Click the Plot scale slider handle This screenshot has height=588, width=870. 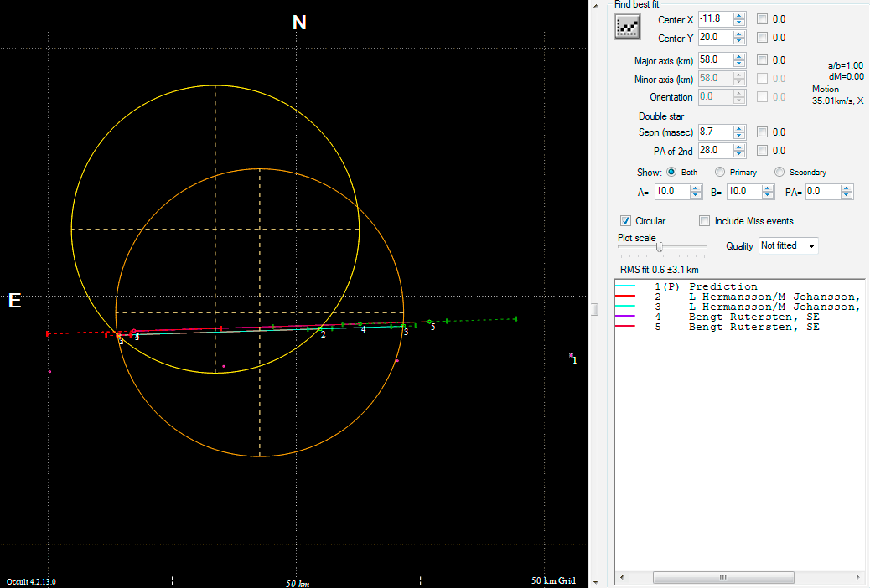pos(660,247)
